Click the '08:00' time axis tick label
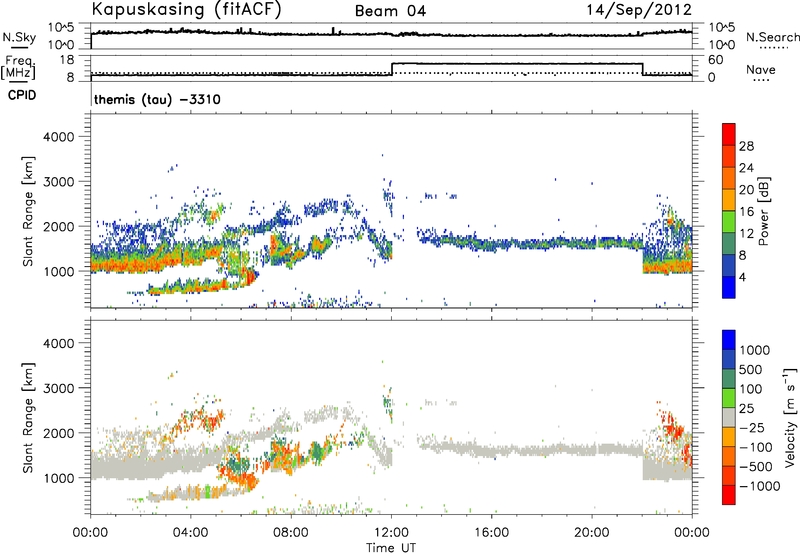The image size is (800, 554). 291,533
